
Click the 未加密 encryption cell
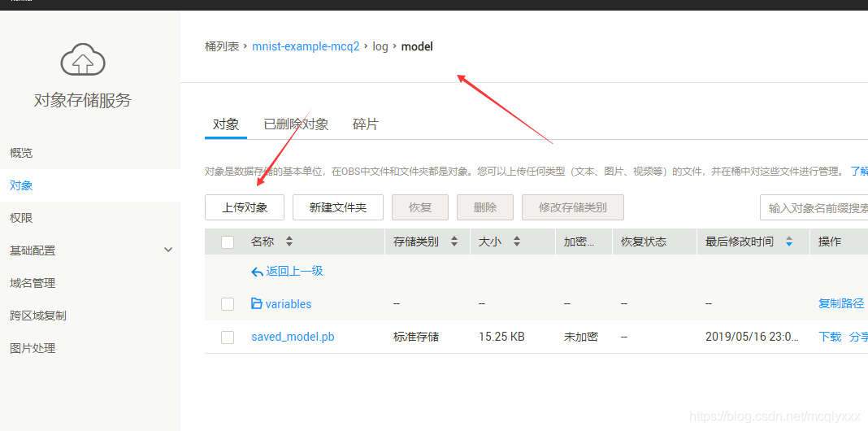pos(580,337)
